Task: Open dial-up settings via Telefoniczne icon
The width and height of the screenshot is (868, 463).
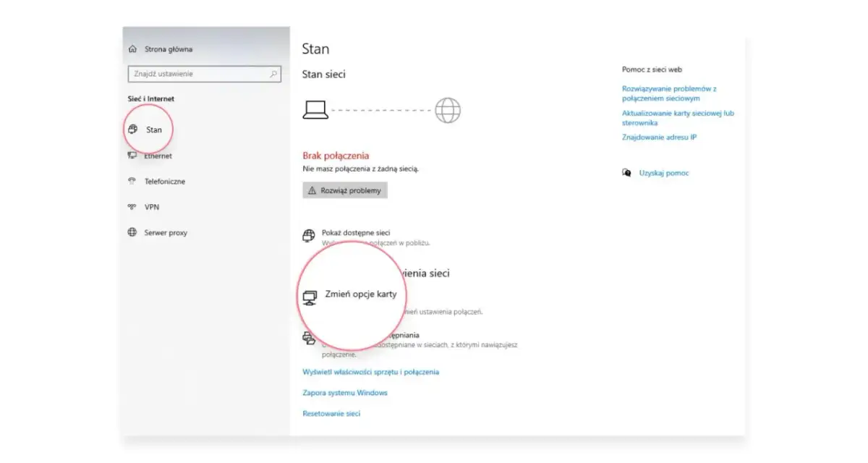Action: pos(133,181)
